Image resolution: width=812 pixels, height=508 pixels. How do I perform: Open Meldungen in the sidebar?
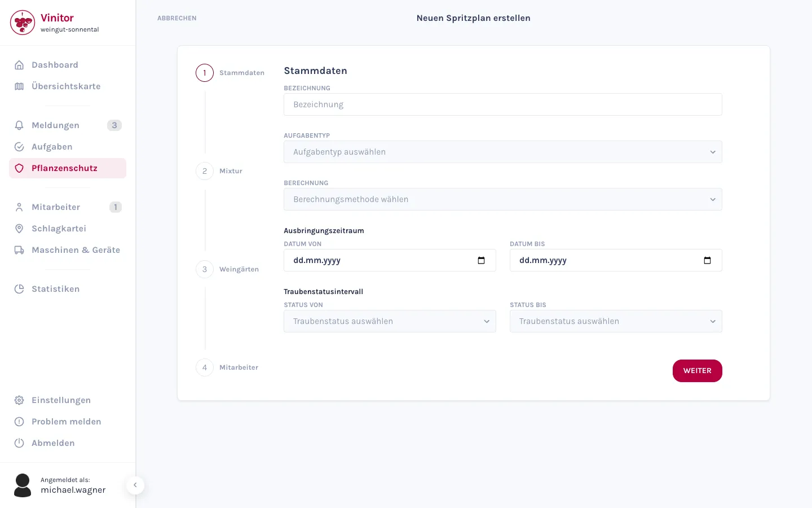click(x=68, y=125)
